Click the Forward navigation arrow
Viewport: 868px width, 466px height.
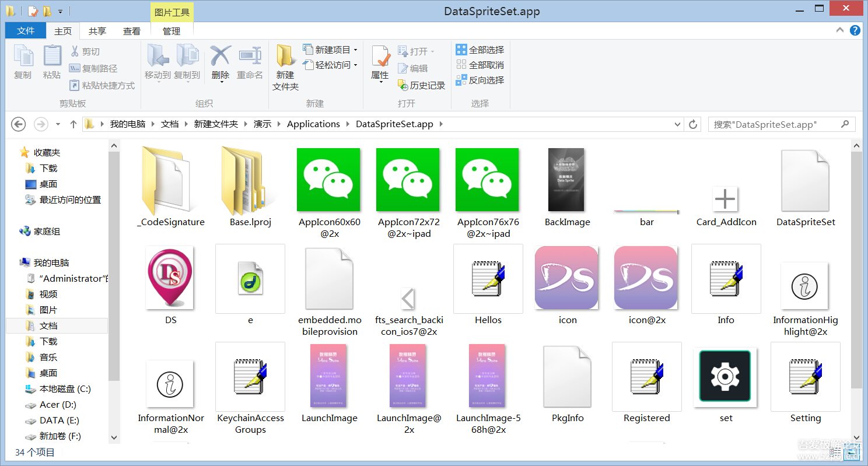point(40,124)
